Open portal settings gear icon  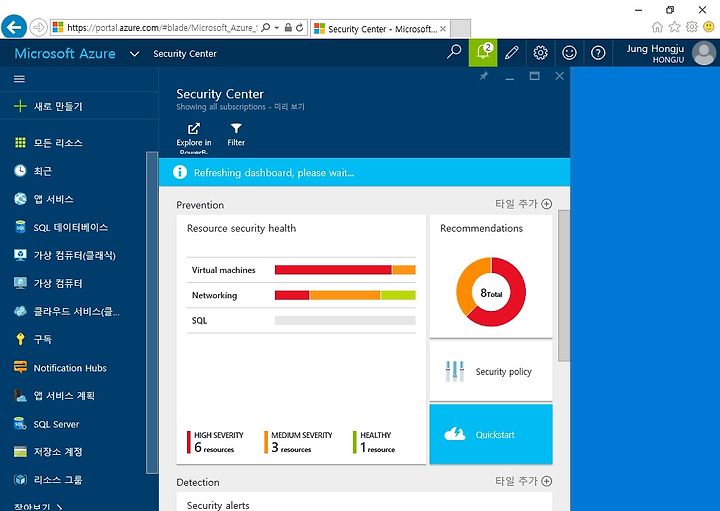click(540, 52)
